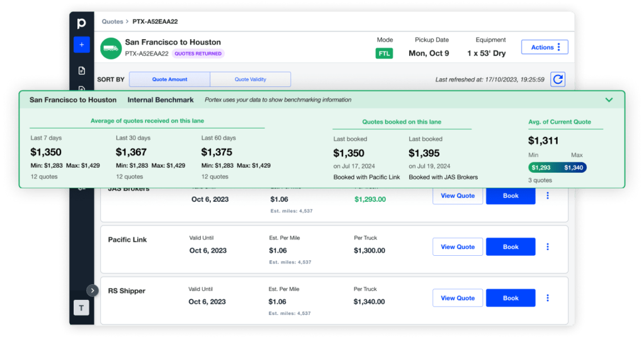View Quote for Pacific Link
This screenshot has height=339, width=644.
point(458,247)
